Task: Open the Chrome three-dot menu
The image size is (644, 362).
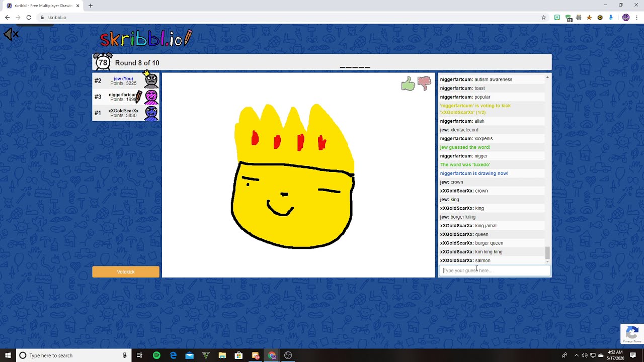Action: [x=636, y=18]
